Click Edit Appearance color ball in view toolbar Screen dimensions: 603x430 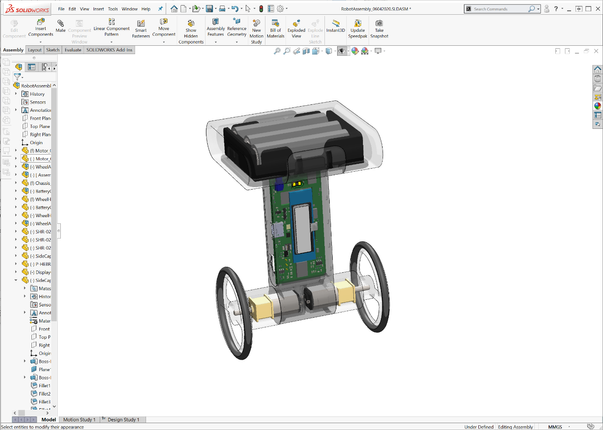pyautogui.click(x=355, y=51)
